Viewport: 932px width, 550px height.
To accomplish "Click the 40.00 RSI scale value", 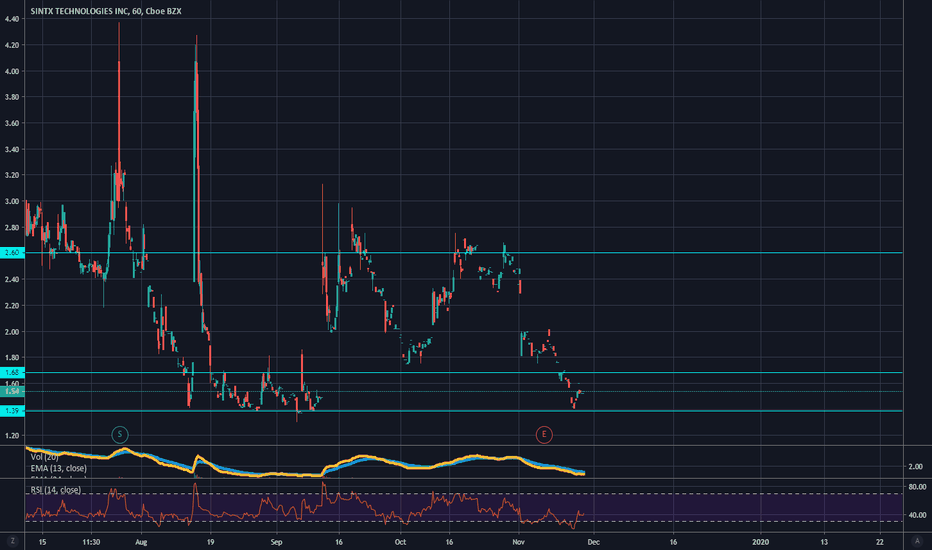I will coord(917,516).
